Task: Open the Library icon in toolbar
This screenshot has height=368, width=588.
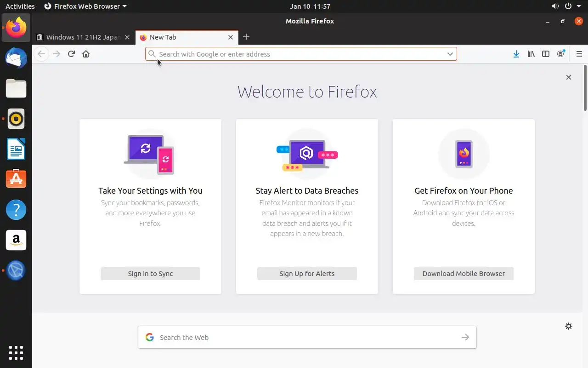Action: [x=531, y=54]
